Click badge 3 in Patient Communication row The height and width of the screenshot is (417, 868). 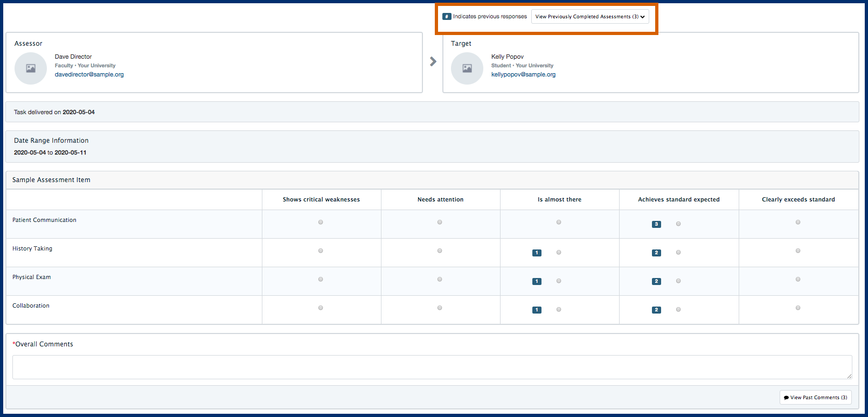[x=656, y=224]
